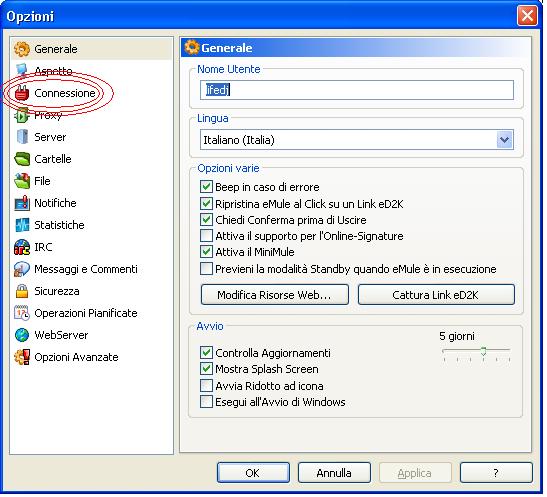Click the Modifica Risorse Web button
Screen dimensions: 547x497
click(x=275, y=295)
